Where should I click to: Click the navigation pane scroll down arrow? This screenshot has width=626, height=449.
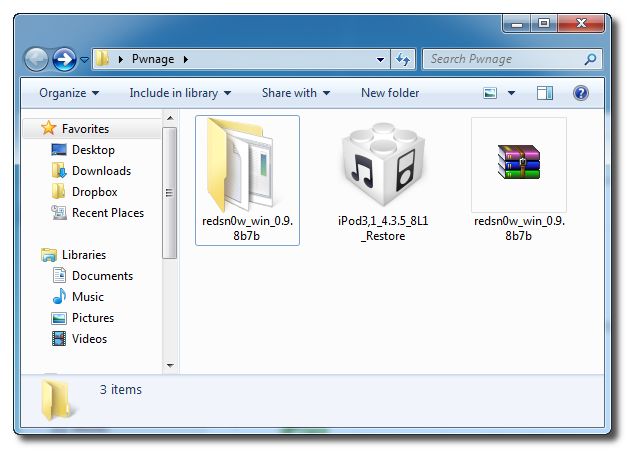click(170, 365)
